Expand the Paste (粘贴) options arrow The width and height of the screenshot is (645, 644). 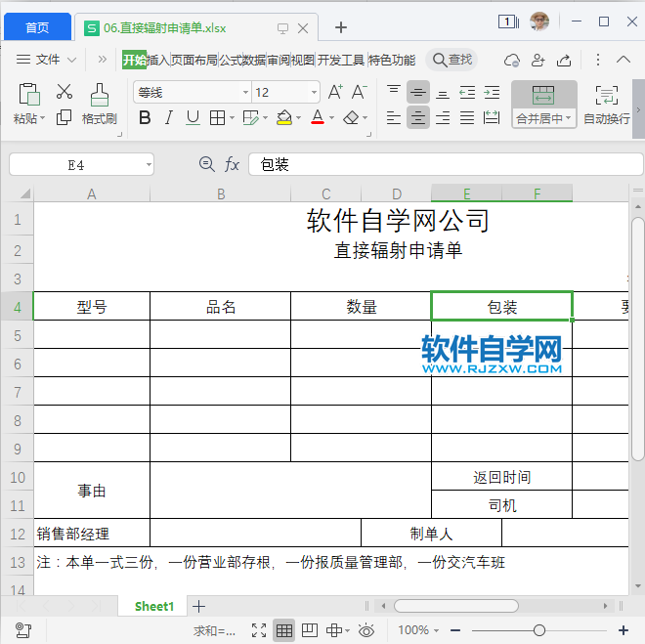pos(42,119)
